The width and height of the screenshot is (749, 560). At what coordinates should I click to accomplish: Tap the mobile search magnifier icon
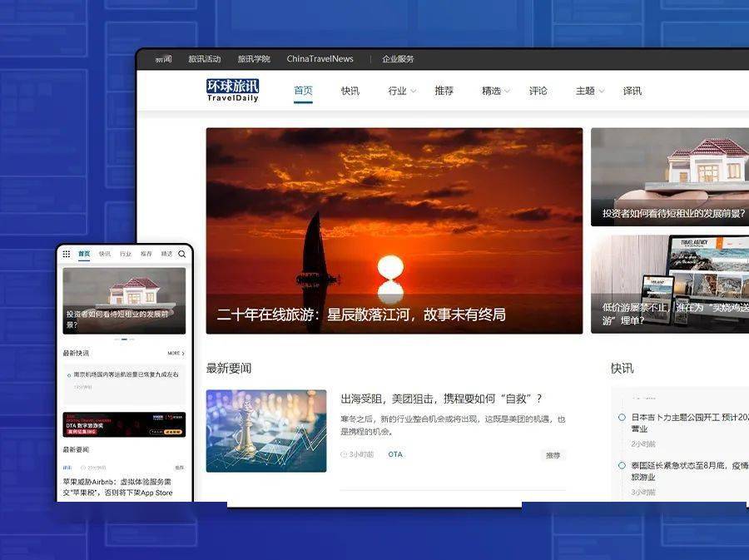pyautogui.click(x=182, y=254)
